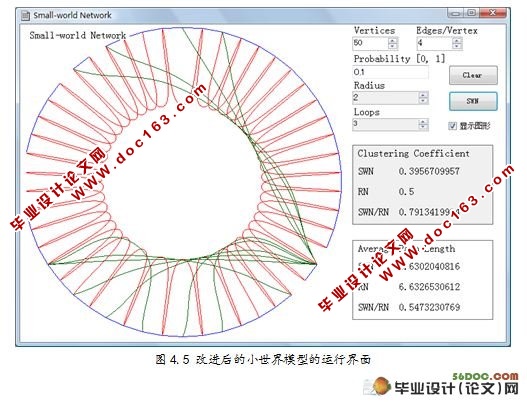Click the Clustering Coefficient RN value 0.5

pos(406,192)
